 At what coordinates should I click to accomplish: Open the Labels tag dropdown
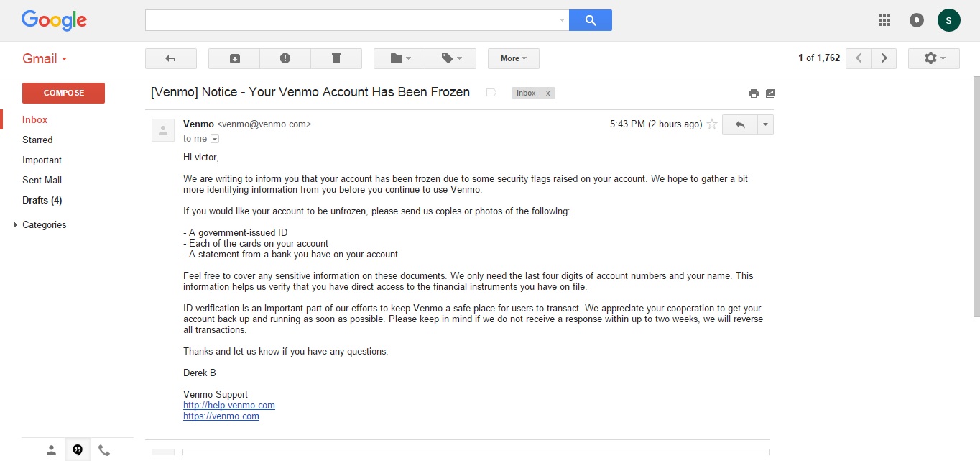450,58
